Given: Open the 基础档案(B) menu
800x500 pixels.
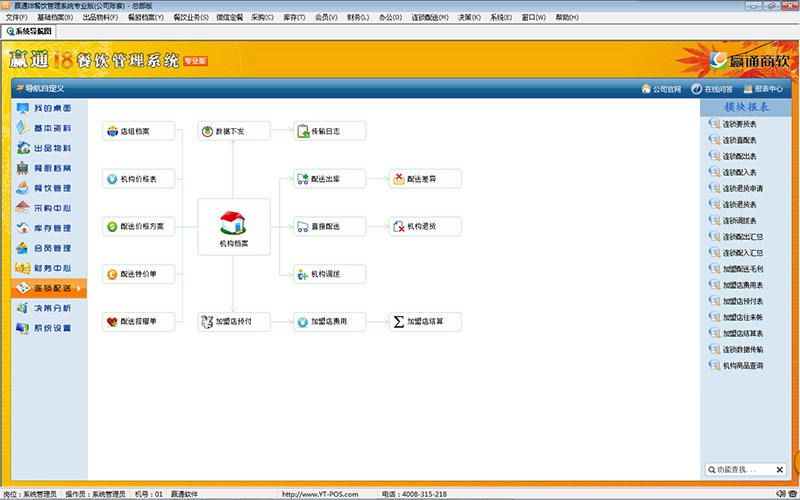Looking at the screenshot, I should pos(55,17).
